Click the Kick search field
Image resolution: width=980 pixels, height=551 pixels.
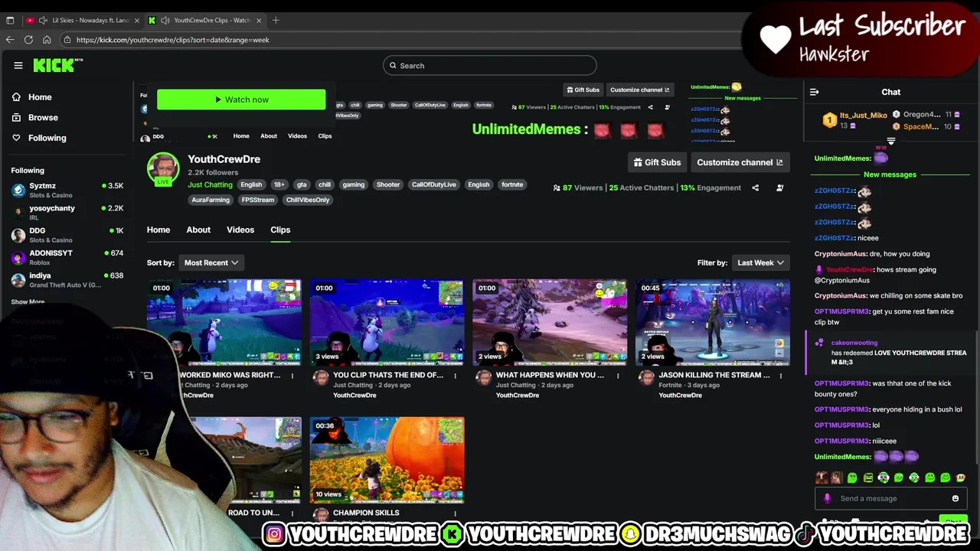click(x=490, y=66)
